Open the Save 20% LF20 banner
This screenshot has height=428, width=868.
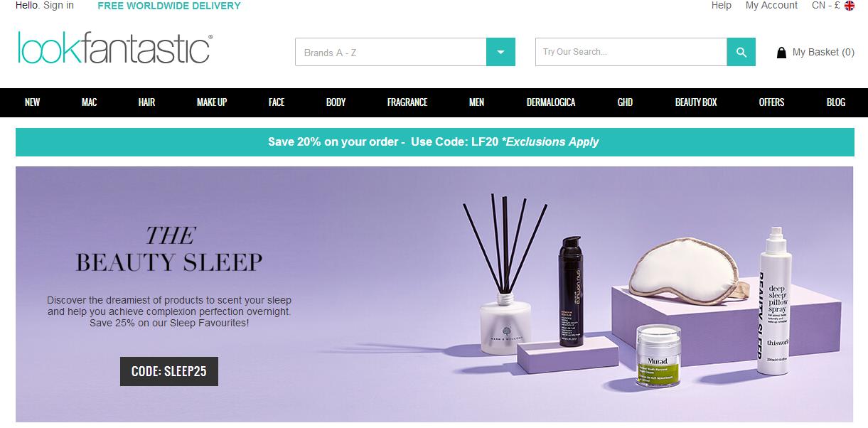[434, 142]
